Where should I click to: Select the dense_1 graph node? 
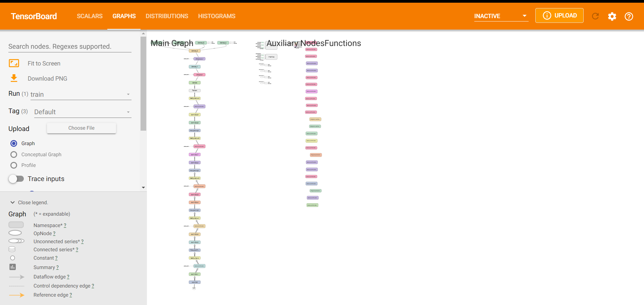click(x=195, y=67)
